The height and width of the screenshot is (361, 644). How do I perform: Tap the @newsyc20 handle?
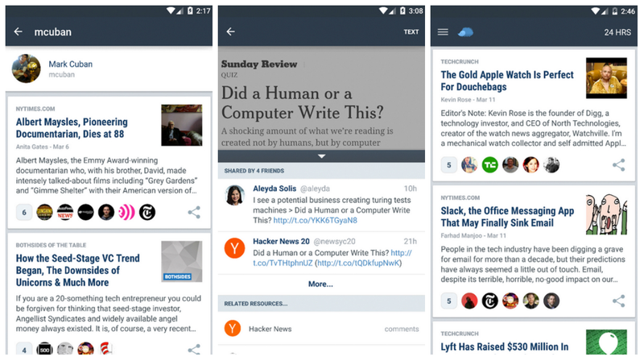coord(334,242)
